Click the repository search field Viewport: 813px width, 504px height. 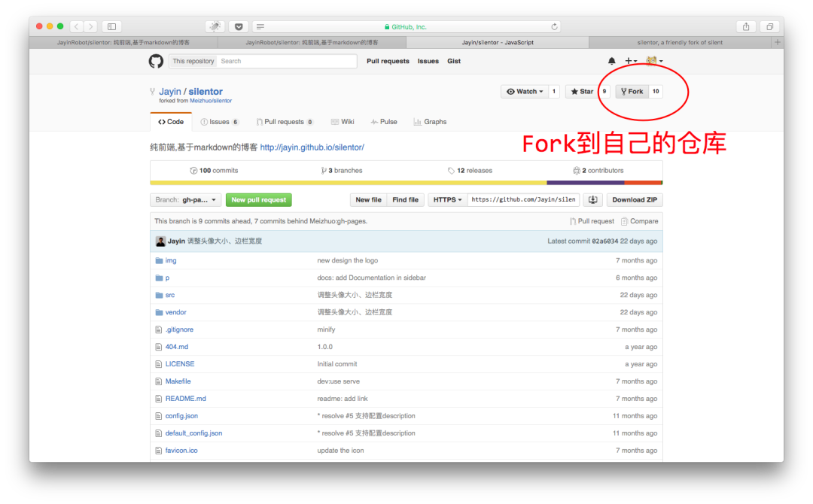(x=287, y=61)
